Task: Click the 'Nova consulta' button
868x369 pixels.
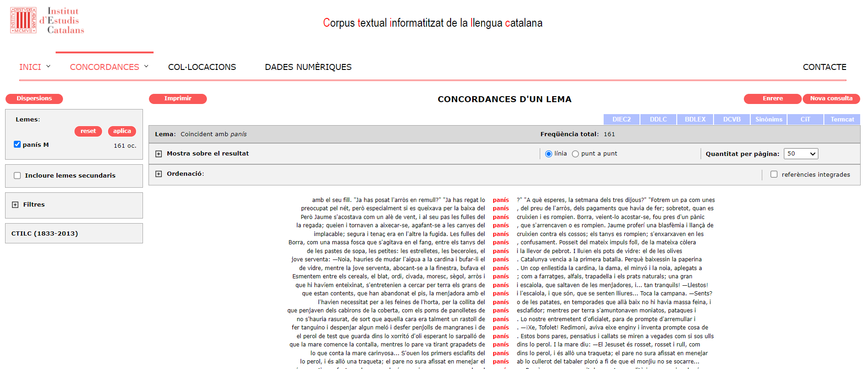Action: click(831, 98)
